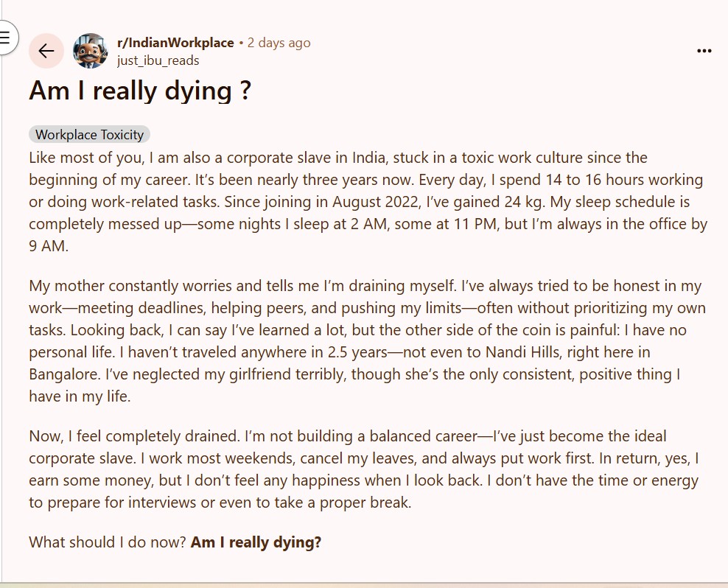Open the three-dot post options menu

pyautogui.click(x=704, y=51)
